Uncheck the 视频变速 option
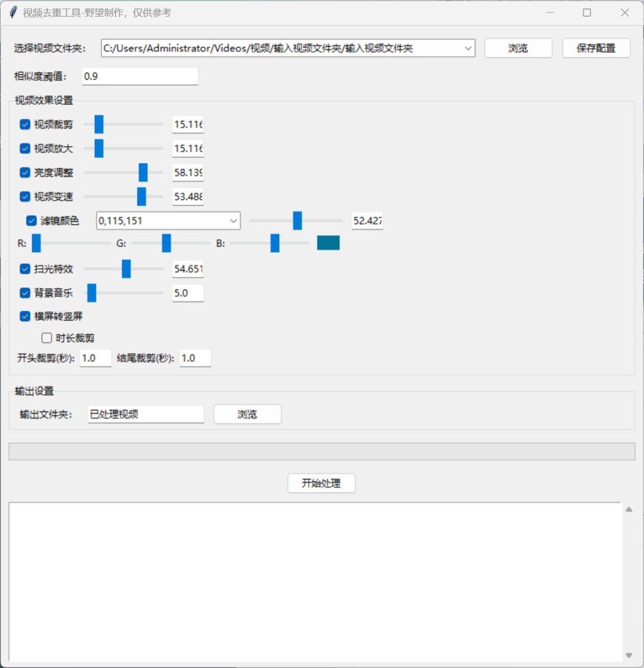The image size is (644, 668). coord(25,197)
